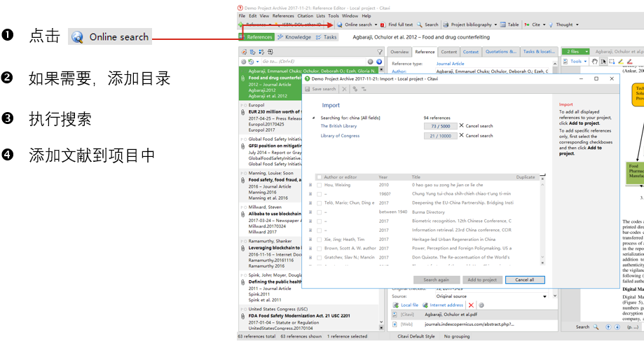The width and height of the screenshot is (644, 344).
Task: Open the File menu
Action: click(x=242, y=16)
